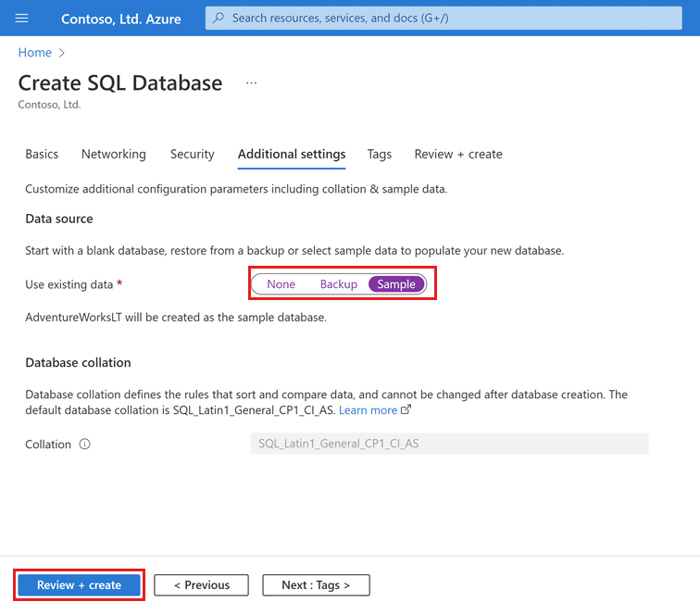Click the external link icon after Learn more
This screenshot has width=700, height=614.
pos(406,410)
